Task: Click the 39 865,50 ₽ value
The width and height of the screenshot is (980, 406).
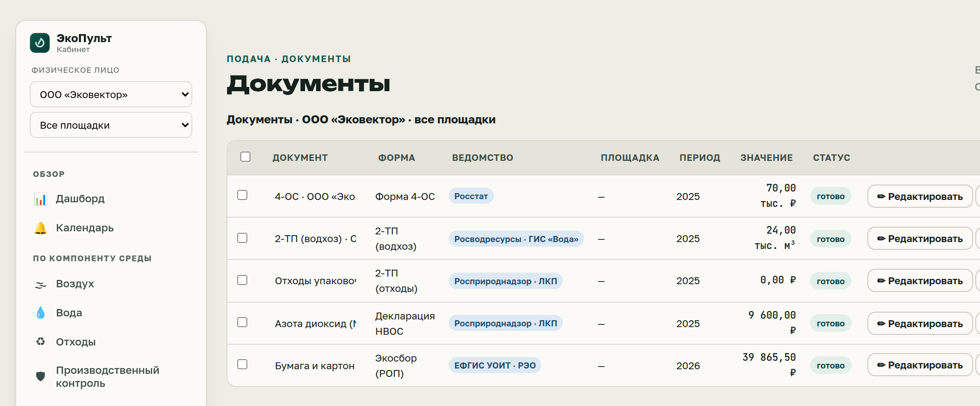Action: click(x=769, y=365)
